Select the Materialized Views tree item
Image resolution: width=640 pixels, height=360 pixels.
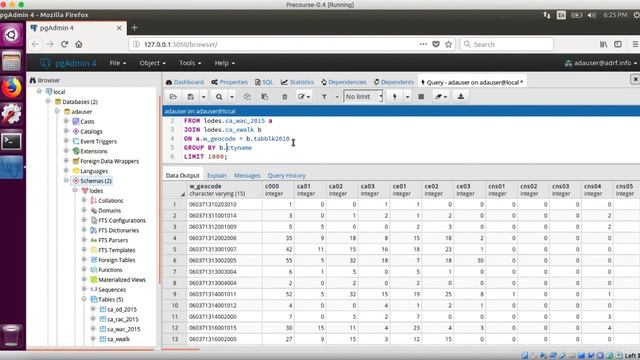(x=122, y=280)
